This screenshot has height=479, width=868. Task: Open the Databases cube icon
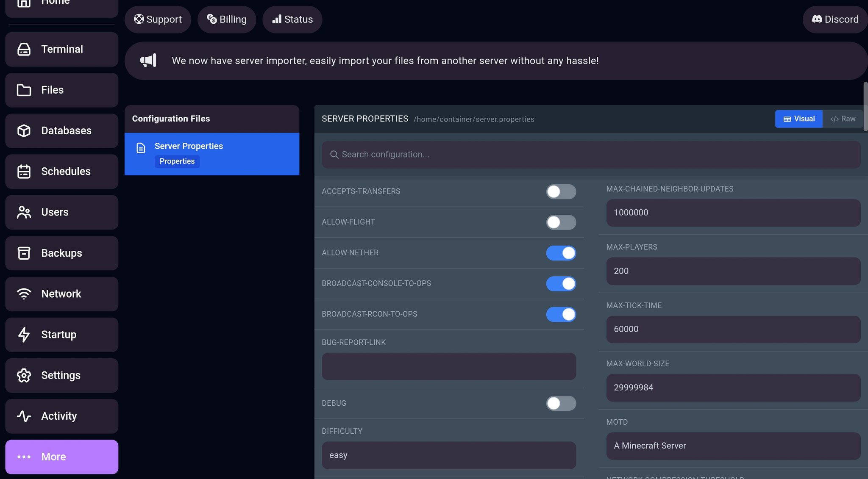(x=24, y=130)
